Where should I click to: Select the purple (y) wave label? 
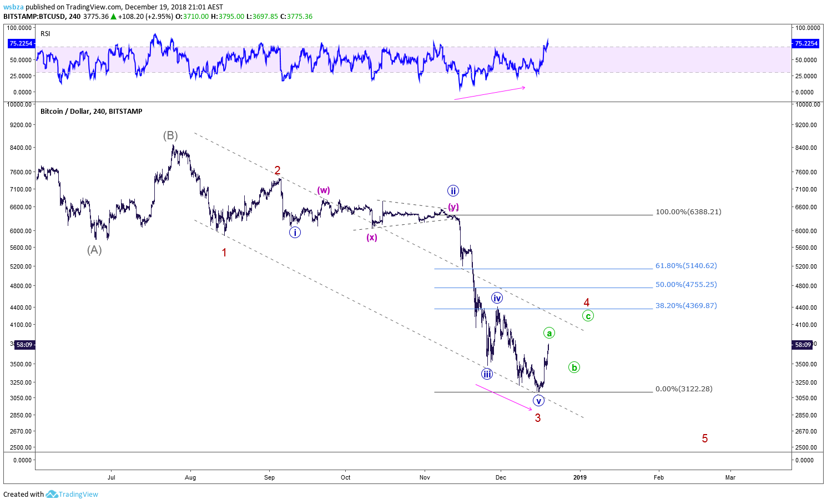(453, 207)
